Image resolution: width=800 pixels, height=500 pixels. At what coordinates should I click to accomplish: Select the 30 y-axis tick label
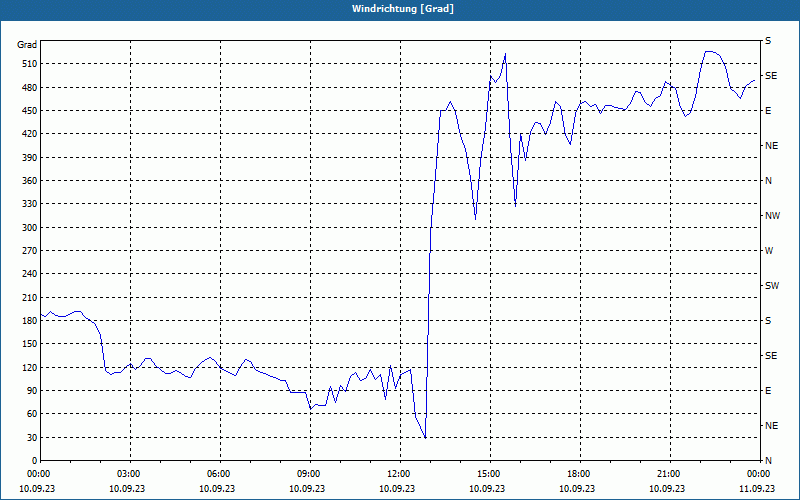click(33, 437)
